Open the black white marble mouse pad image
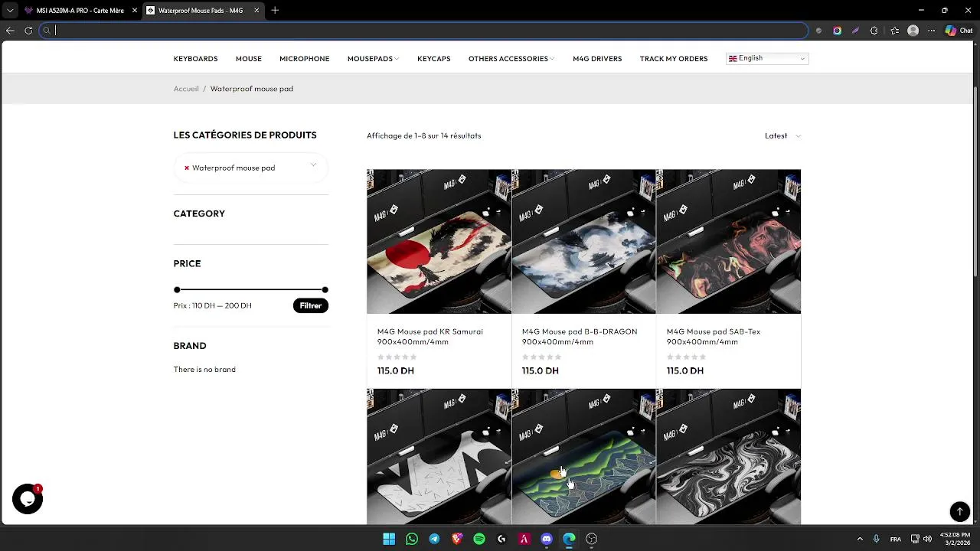Viewport: 980px width, 551px height. tap(728, 456)
